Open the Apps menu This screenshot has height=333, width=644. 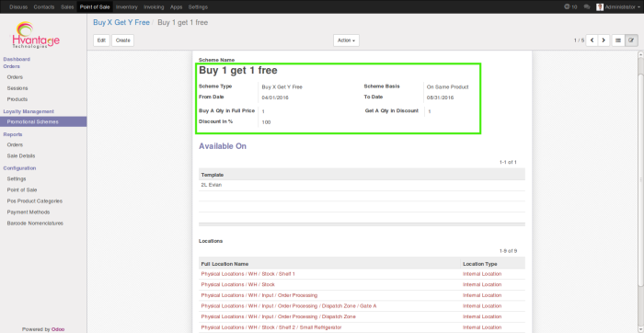[177, 7]
